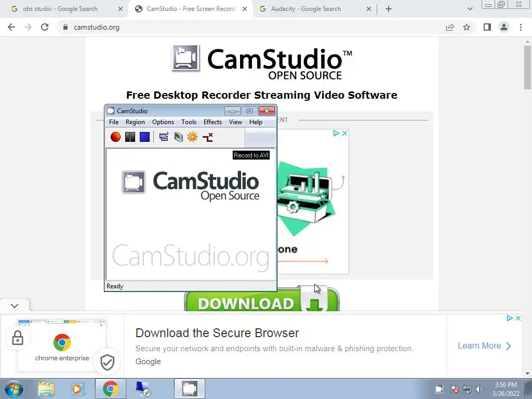This screenshot has height=399, width=532.
Task: Go back in browser
Action: coord(11,27)
